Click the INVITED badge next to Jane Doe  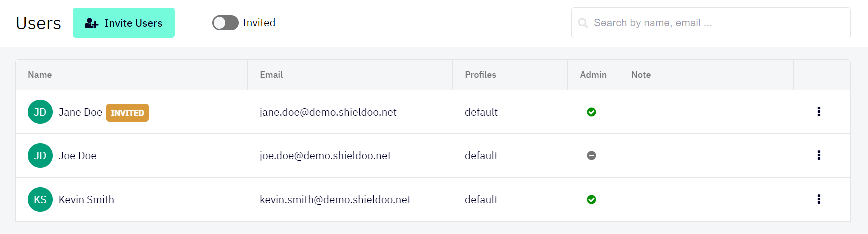pos(127,113)
